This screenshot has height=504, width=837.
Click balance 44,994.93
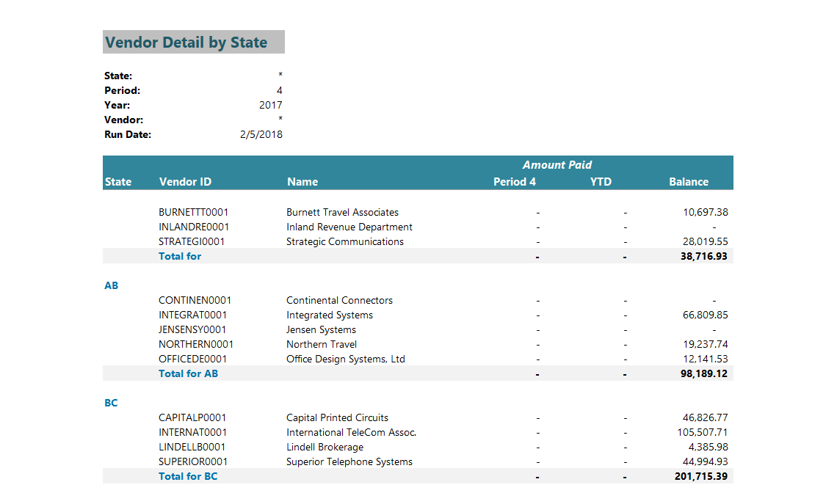point(705,462)
